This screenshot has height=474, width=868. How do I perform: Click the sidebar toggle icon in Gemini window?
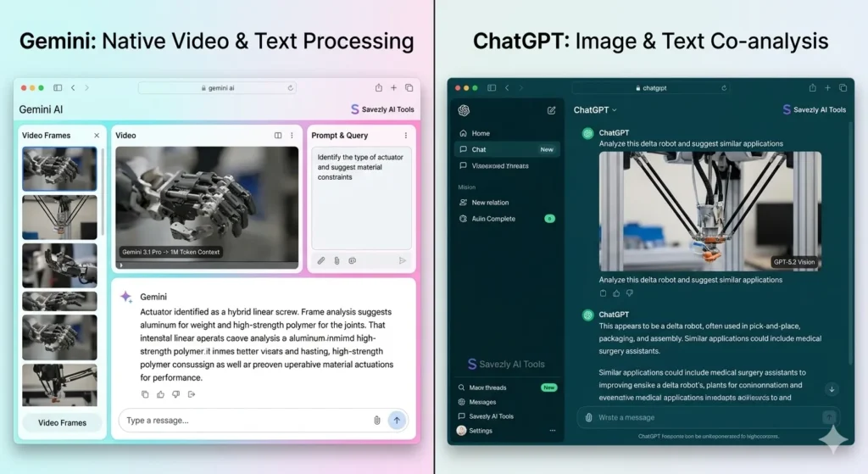click(x=58, y=87)
